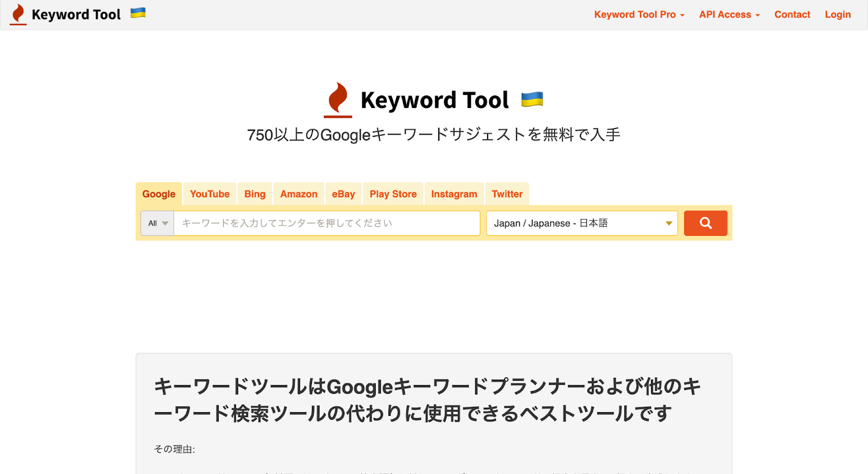This screenshot has width=868, height=474.
Task: Open the Japan / Japanese language dropdown
Action: coord(582,223)
